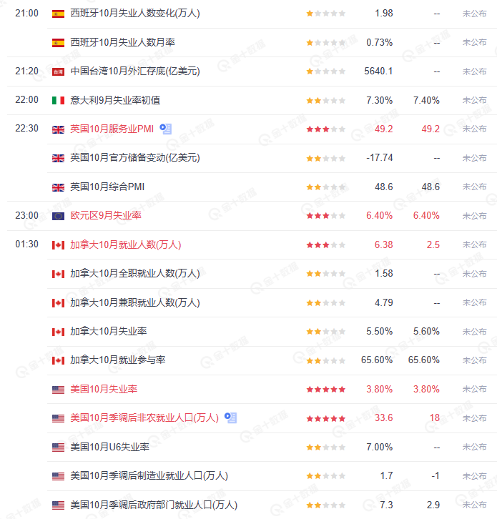
Task: Click the two-star rating for 意大利9月失业率初值
Action: point(326,100)
